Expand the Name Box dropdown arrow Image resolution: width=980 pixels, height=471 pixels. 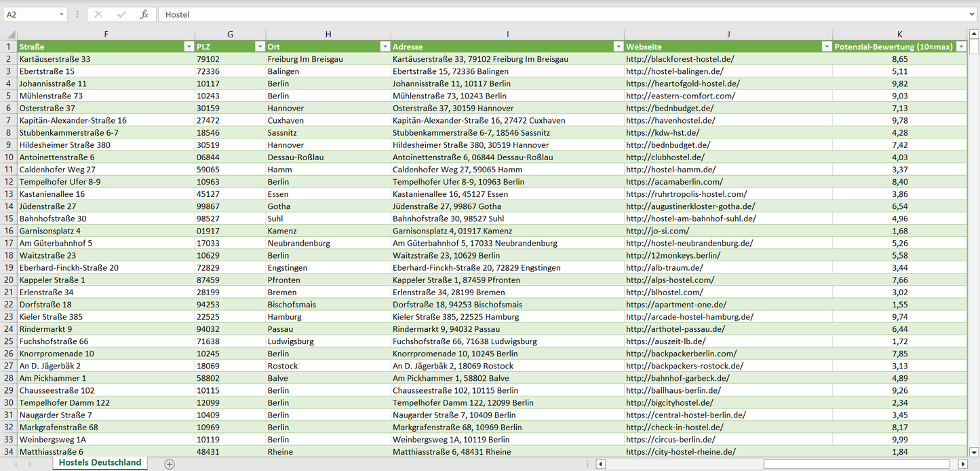[x=61, y=14]
